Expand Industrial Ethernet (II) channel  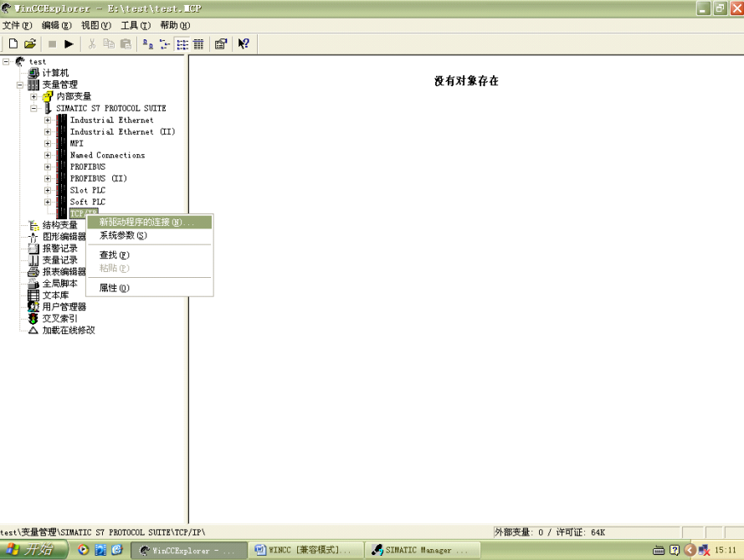(x=48, y=132)
